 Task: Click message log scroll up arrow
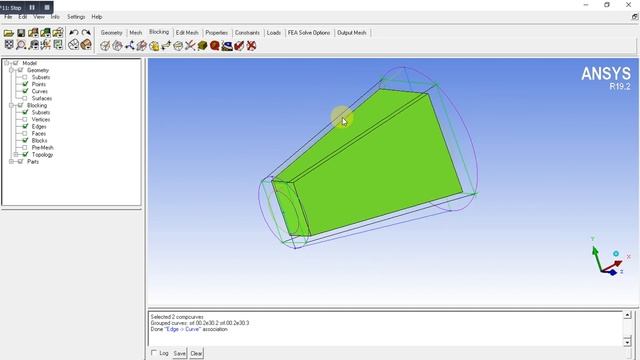(x=627, y=315)
